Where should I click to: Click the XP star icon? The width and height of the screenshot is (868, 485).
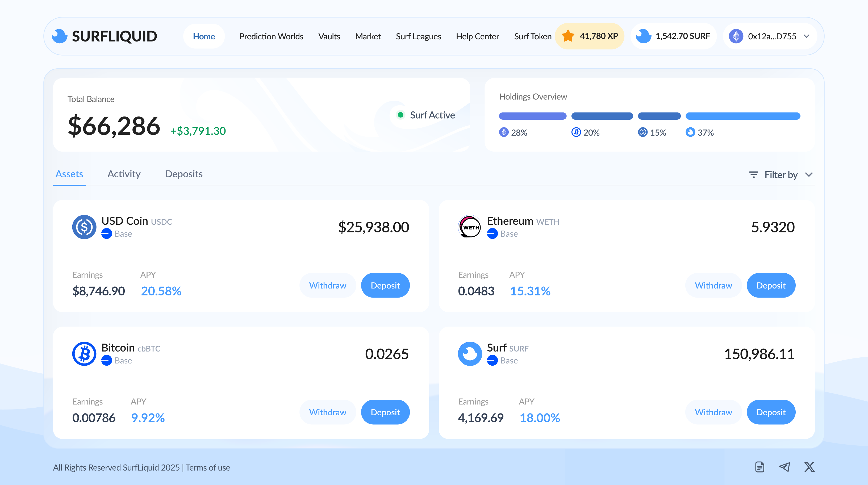(x=568, y=36)
